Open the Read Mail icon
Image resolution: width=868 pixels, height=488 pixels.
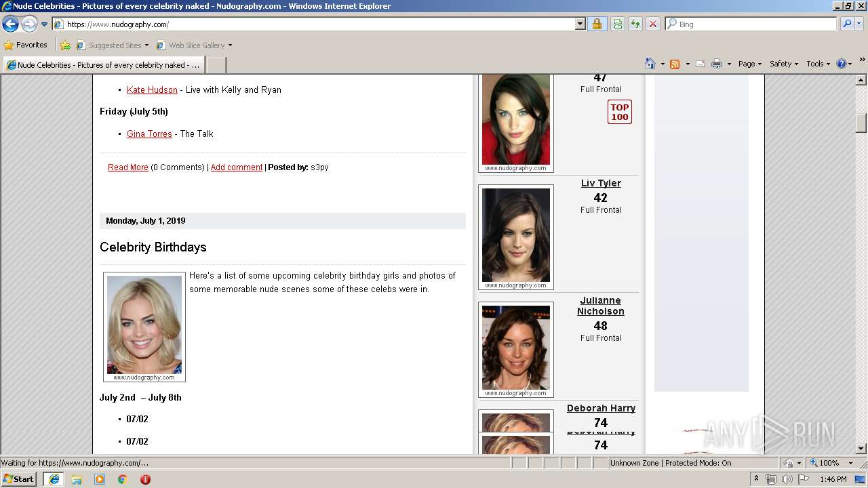(701, 64)
